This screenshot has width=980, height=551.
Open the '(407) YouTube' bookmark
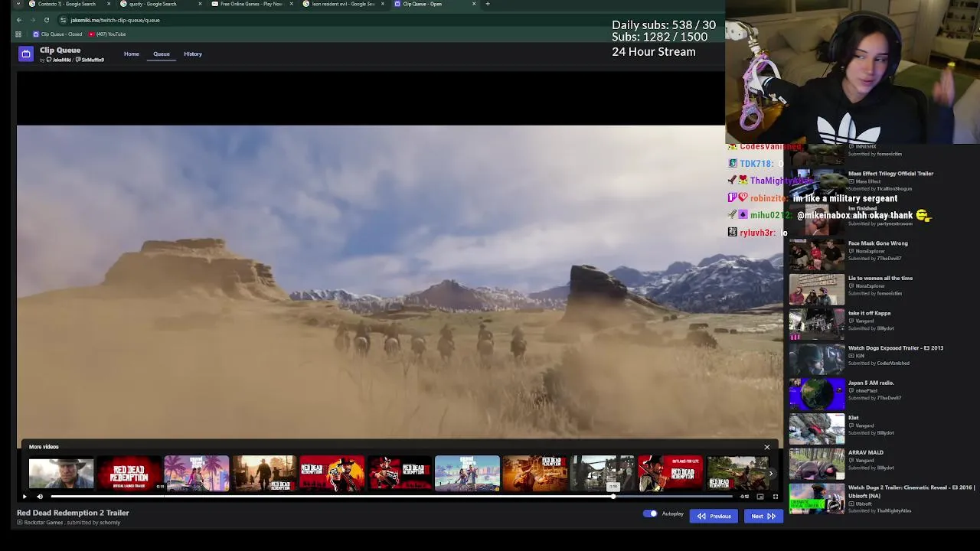click(107, 34)
